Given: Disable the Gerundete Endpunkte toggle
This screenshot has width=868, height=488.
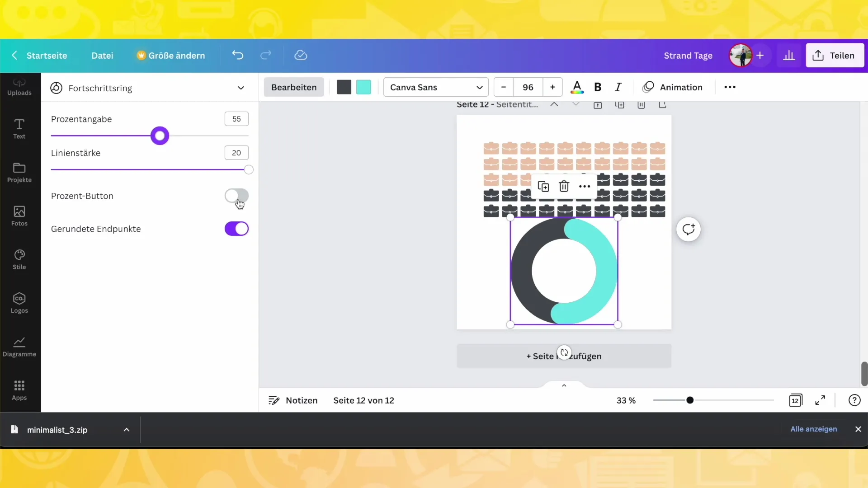Looking at the screenshot, I should 237,229.
